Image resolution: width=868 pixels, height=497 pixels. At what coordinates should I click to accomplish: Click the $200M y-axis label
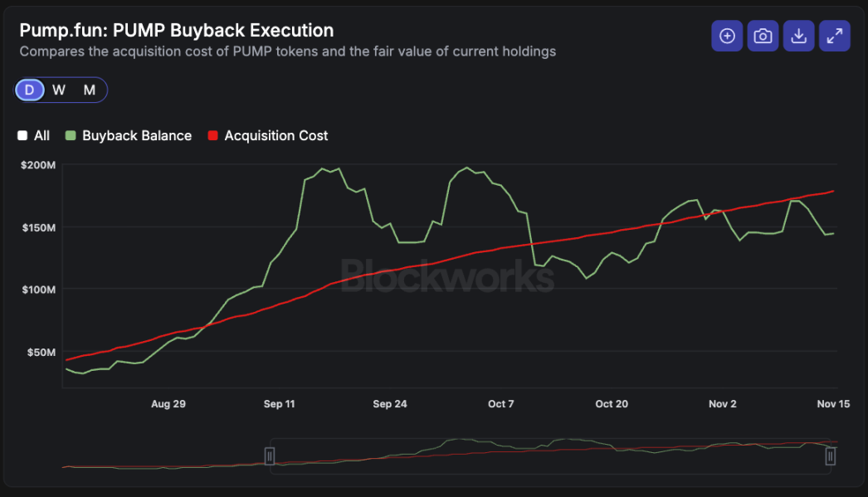(39, 165)
